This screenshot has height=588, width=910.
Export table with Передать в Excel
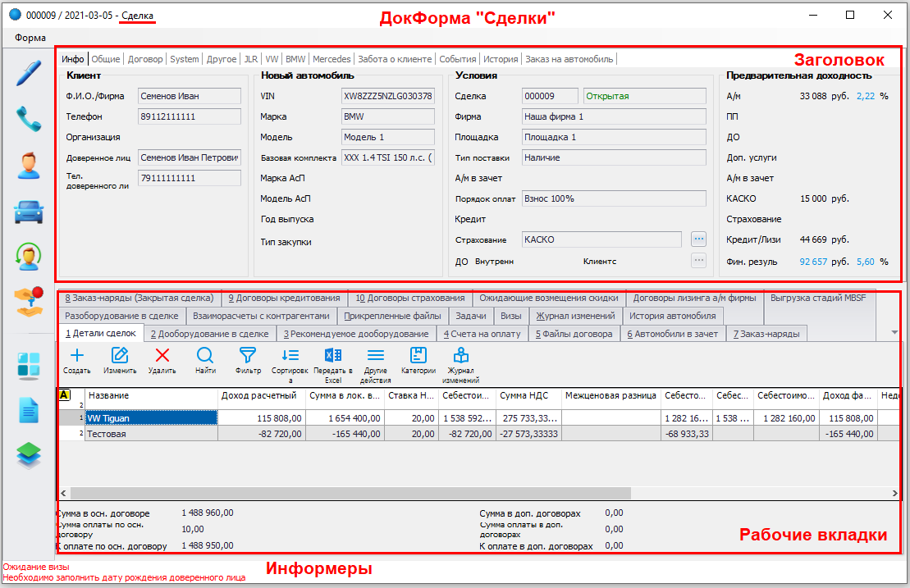333,355
